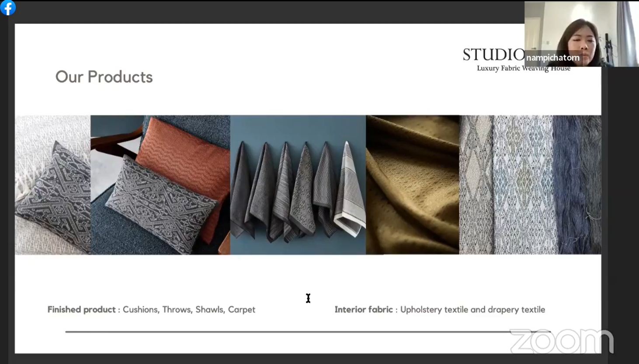Image resolution: width=639 pixels, height=364 pixels.
Task: Select the 'Our Products' slide heading
Action: pyautogui.click(x=104, y=77)
